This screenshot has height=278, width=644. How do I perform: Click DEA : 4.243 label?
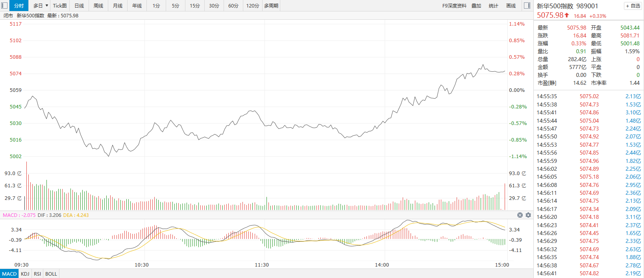click(76, 215)
